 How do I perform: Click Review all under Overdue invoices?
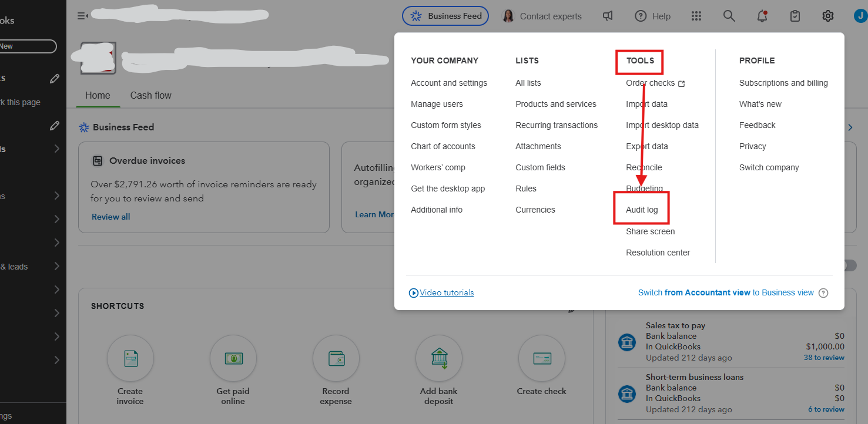pyautogui.click(x=110, y=217)
